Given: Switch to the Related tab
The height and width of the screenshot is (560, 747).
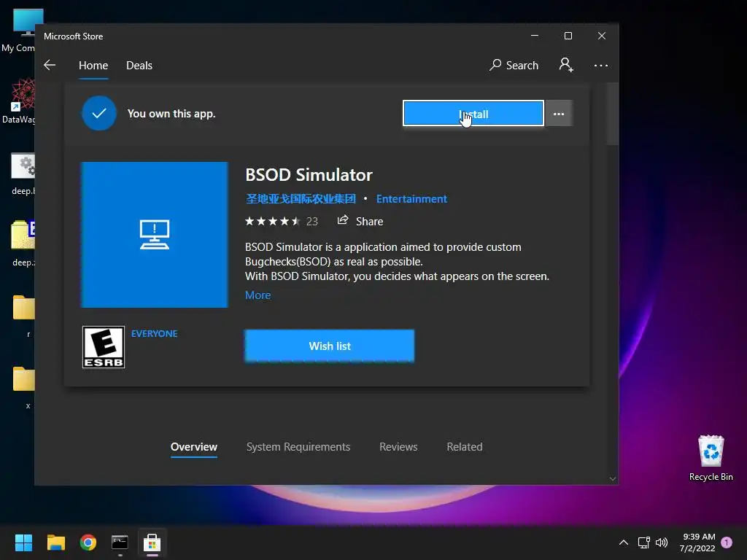Looking at the screenshot, I should point(465,447).
